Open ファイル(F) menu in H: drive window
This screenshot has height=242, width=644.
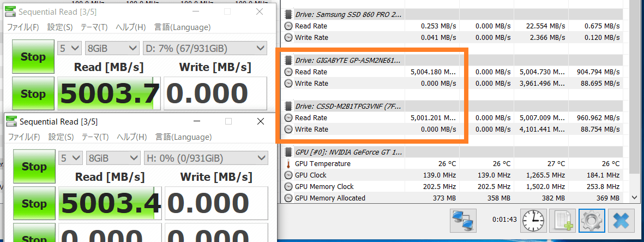(24, 137)
